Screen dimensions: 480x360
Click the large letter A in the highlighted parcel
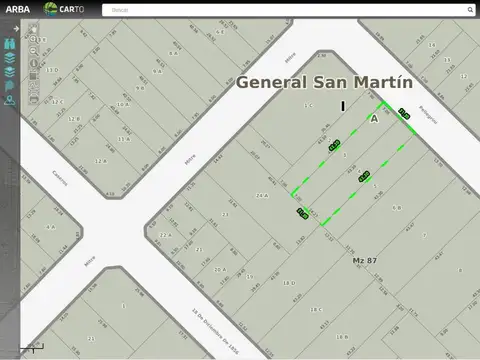(374, 119)
